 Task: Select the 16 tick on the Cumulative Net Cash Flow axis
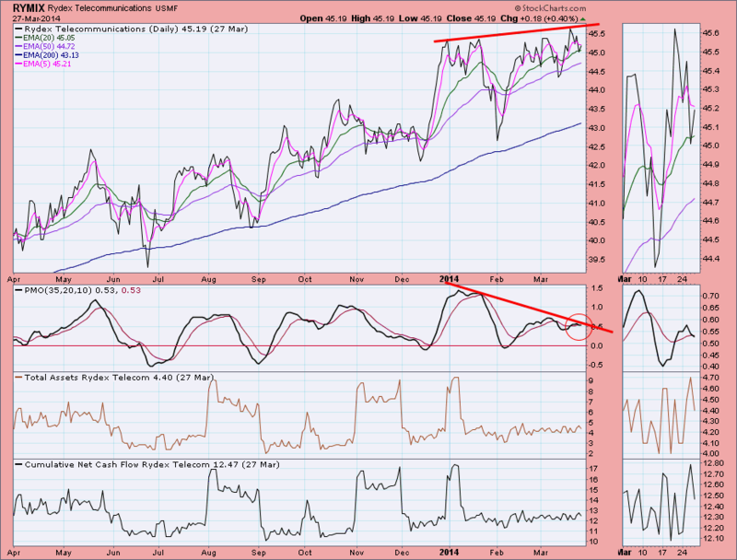[593, 480]
